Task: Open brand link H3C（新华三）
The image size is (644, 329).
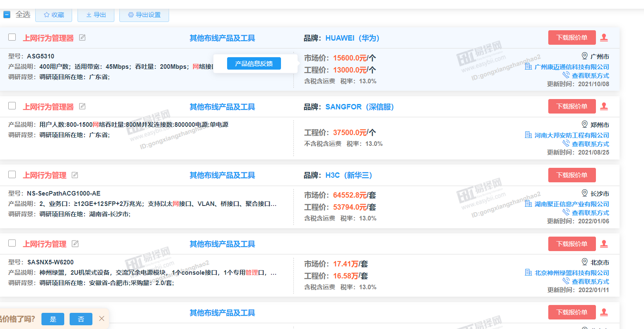Action: pyautogui.click(x=349, y=175)
